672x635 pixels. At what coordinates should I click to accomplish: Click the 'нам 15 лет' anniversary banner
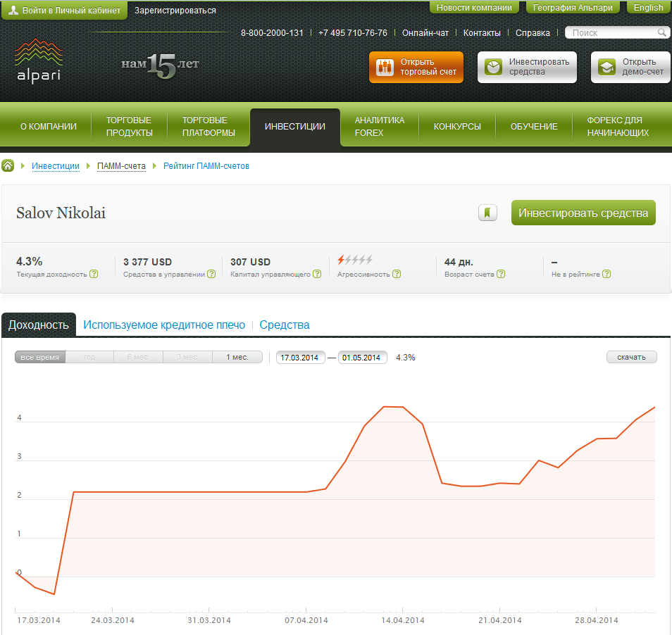[161, 65]
